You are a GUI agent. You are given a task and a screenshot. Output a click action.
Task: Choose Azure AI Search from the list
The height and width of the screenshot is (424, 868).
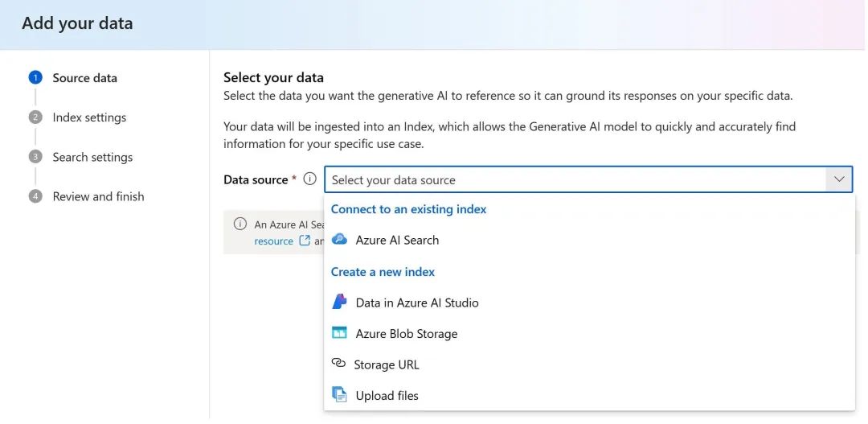click(x=397, y=240)
